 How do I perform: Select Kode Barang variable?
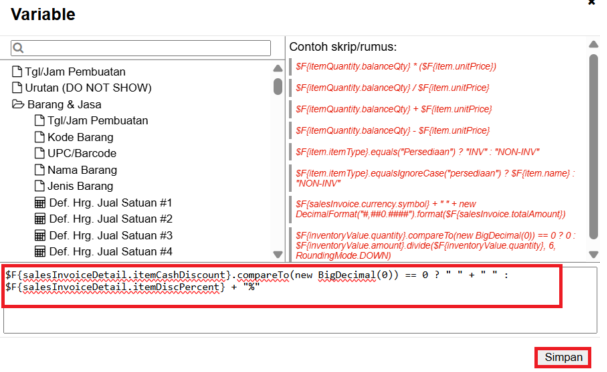click(81, 137)
